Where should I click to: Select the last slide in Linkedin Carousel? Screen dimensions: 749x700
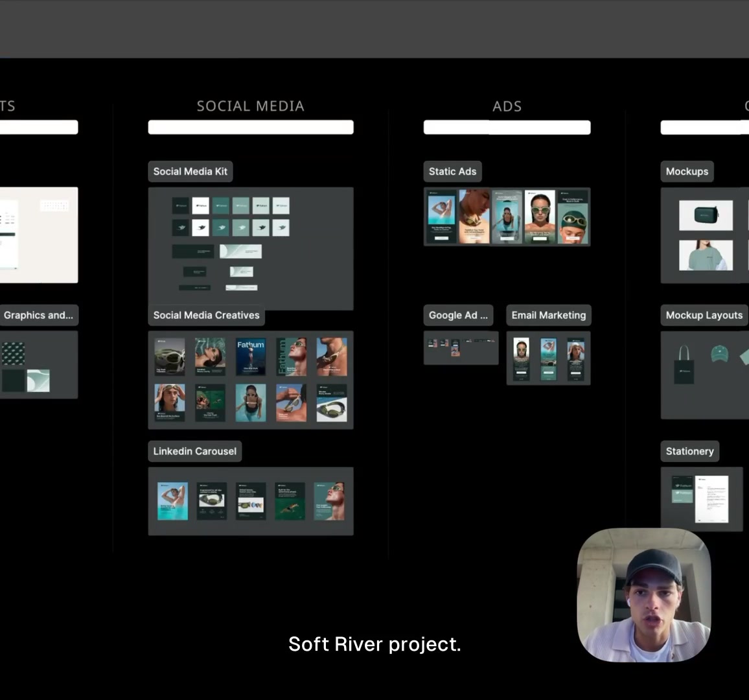[x=329, y=501]
